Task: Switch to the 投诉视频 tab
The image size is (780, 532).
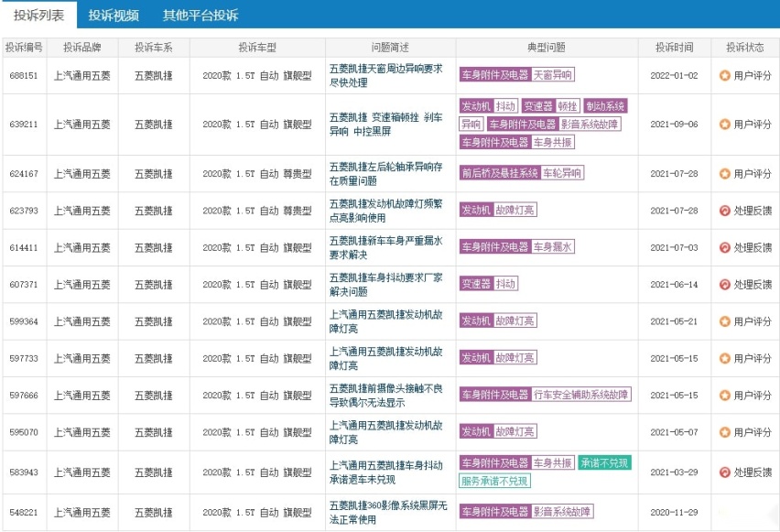Action: pyautogui.click(x=114, y=15)
